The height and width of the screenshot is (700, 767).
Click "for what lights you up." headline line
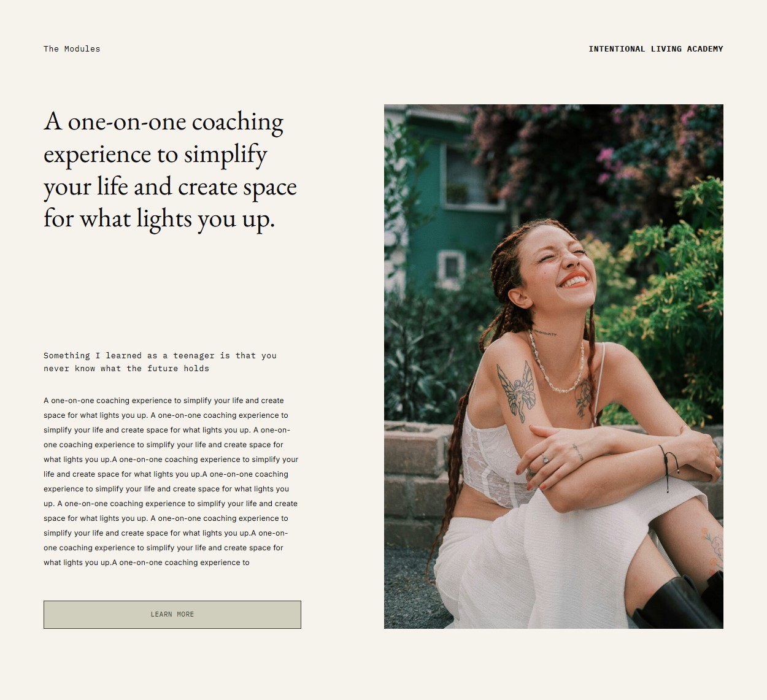160,219
